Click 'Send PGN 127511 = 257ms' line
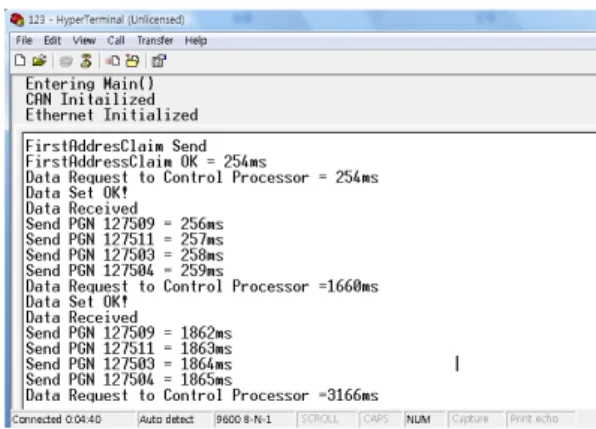This screenshot has height=429, width=596. pyautogui.click(x=124, y=240)
